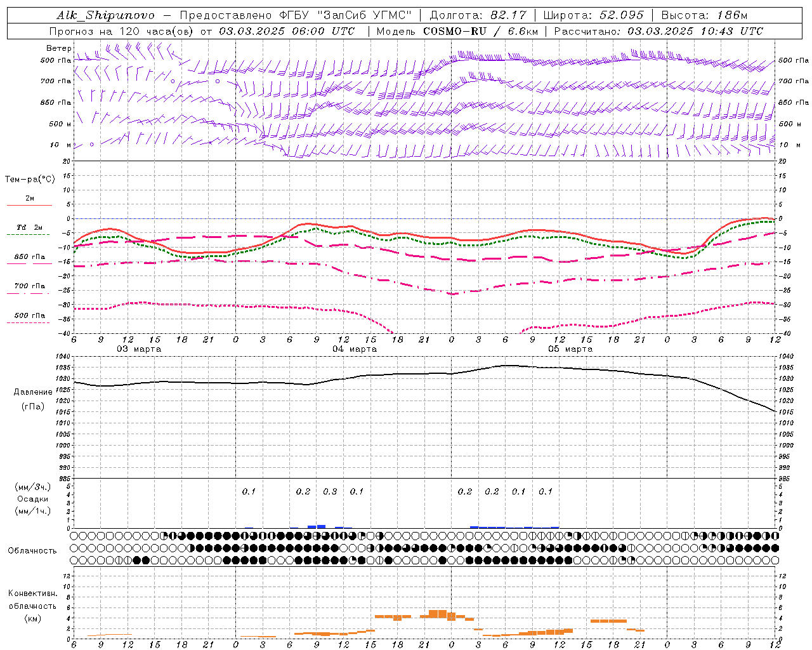Select the (мм/1ч.) precipitation unit label
812x650 pixels.
[x=33, y=511]
